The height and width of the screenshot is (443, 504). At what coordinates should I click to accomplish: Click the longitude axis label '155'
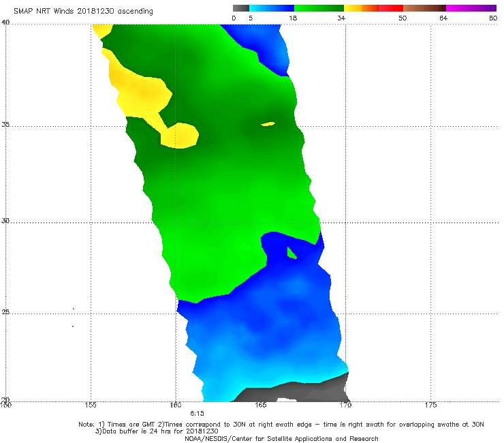pyautogui.click(x=91, y=405)
